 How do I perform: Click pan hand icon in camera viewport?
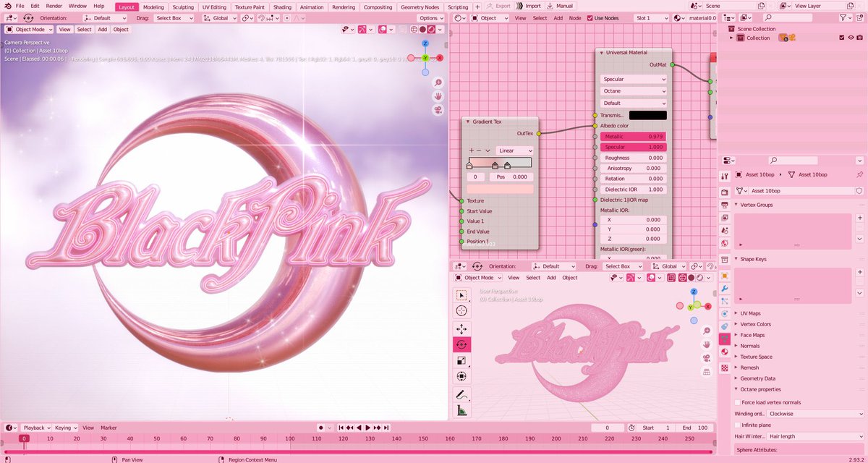[438, 96]
